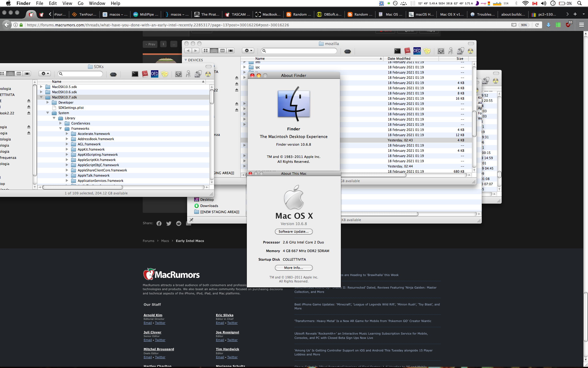The image size is (588, 368).
Task: Click Dictionary icon in SDKs window toolbar
Action: (145, 74)
